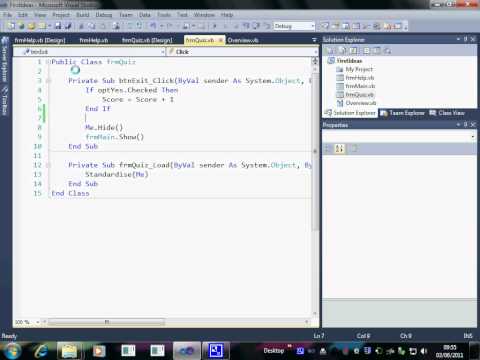The height and width of the screenshot is (360, 480).
Task: Click the taskbar clock and date
Action: click(x=449, y=351)
